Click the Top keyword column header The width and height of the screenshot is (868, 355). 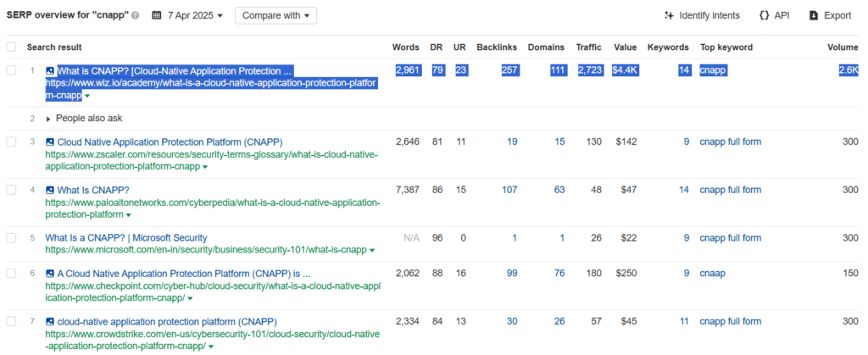(726, 47)
